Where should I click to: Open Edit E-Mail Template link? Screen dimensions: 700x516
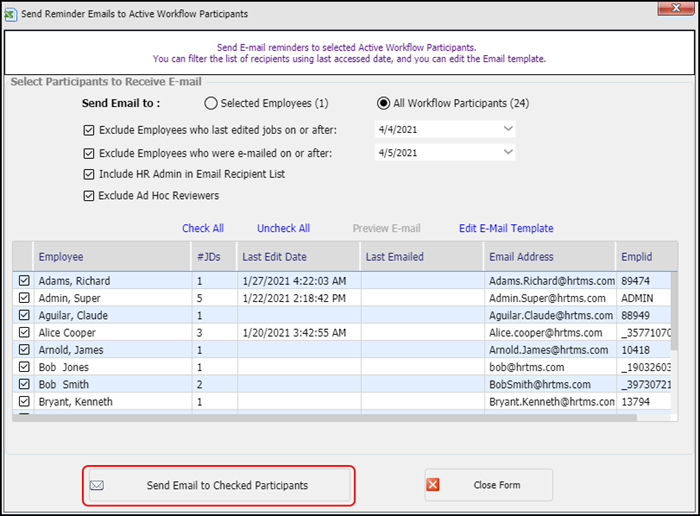[x=506, y=228]
